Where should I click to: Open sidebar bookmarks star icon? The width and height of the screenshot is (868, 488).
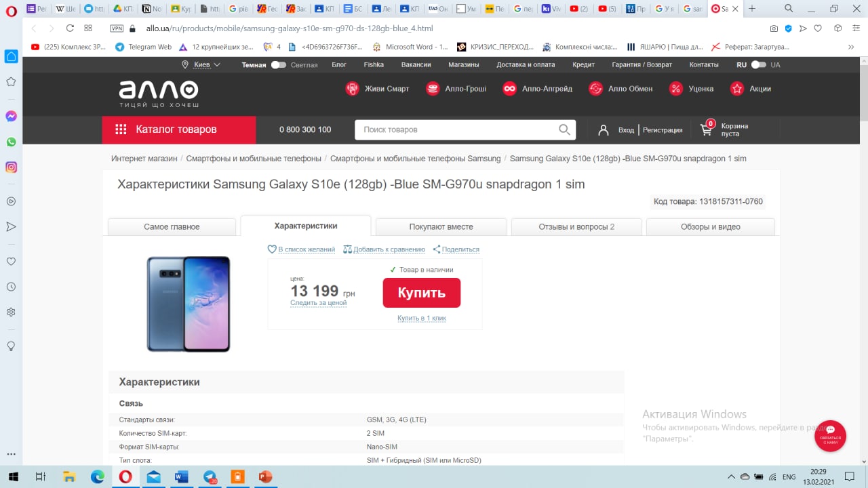[x=11, y=81]
